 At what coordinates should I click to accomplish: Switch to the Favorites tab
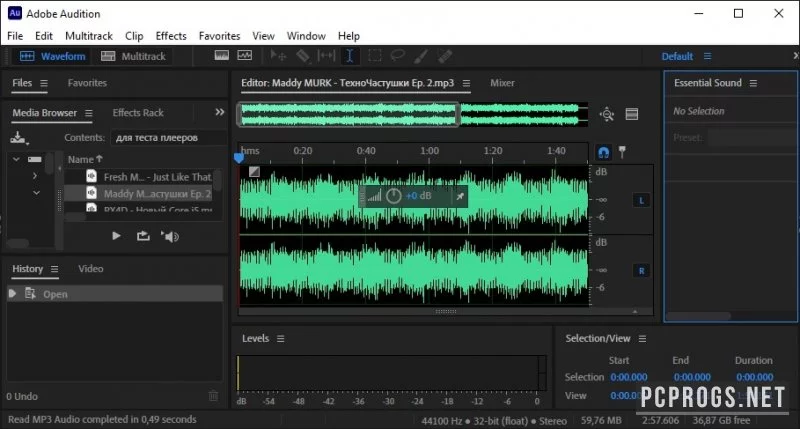tap(87, 83)
